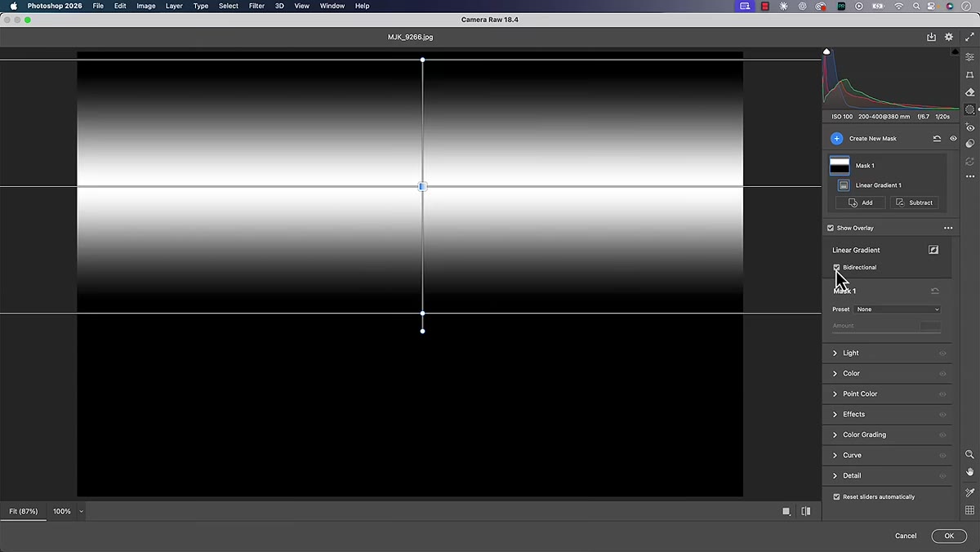Toggle the grid overlay icon
The height and width of the screenshot is (552, 980).
click(969, 510)
